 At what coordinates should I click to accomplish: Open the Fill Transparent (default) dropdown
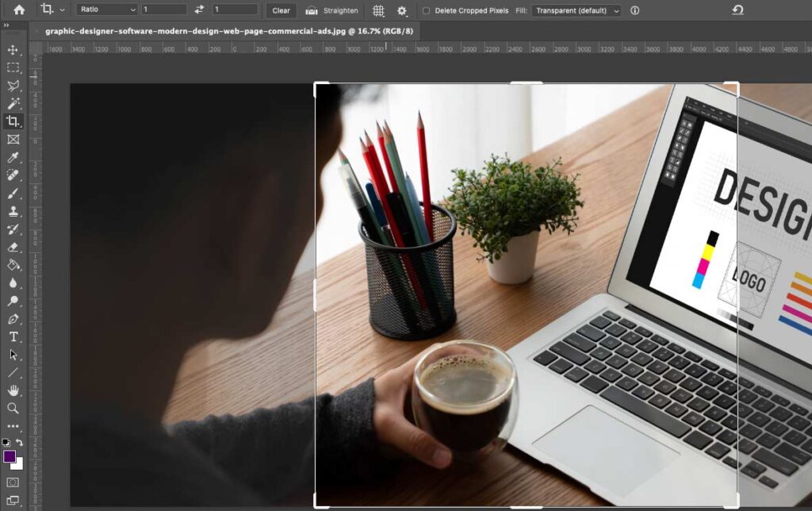[576, 10]
